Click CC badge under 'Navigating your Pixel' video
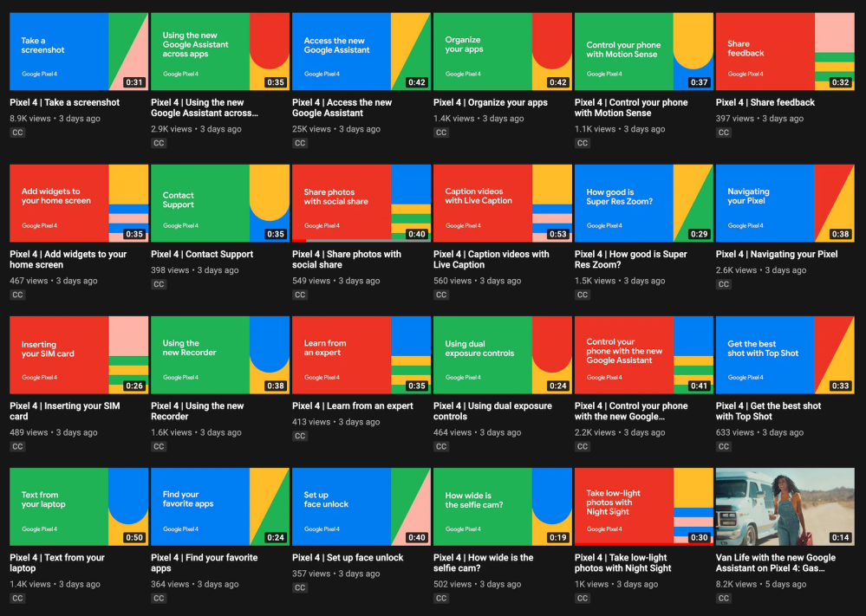 (724, 284)
